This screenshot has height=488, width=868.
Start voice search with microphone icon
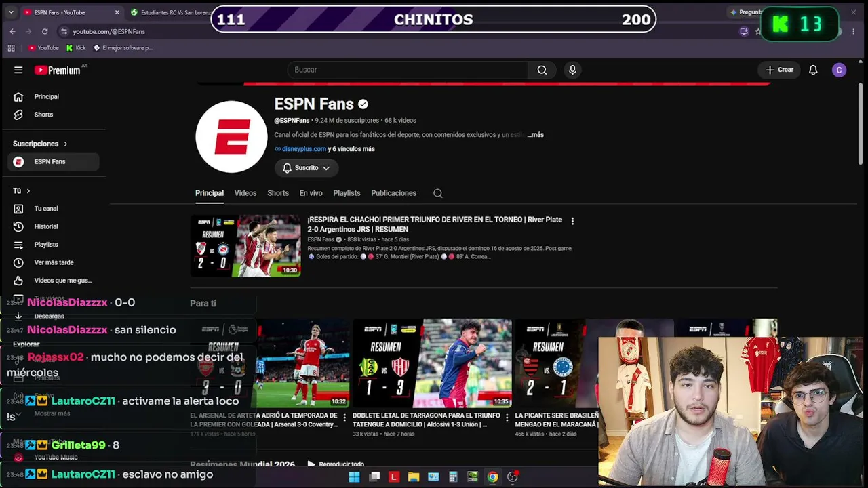(x=572, y=70)
